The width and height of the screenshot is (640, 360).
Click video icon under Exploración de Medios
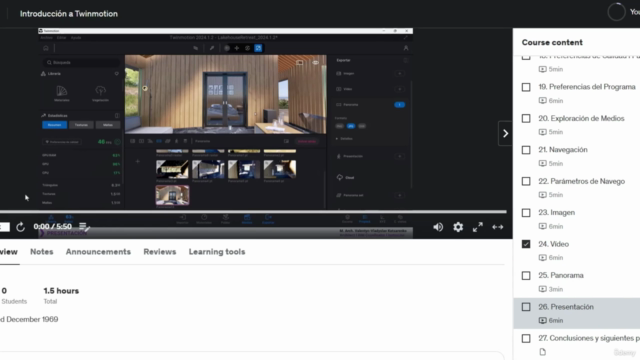542,132
